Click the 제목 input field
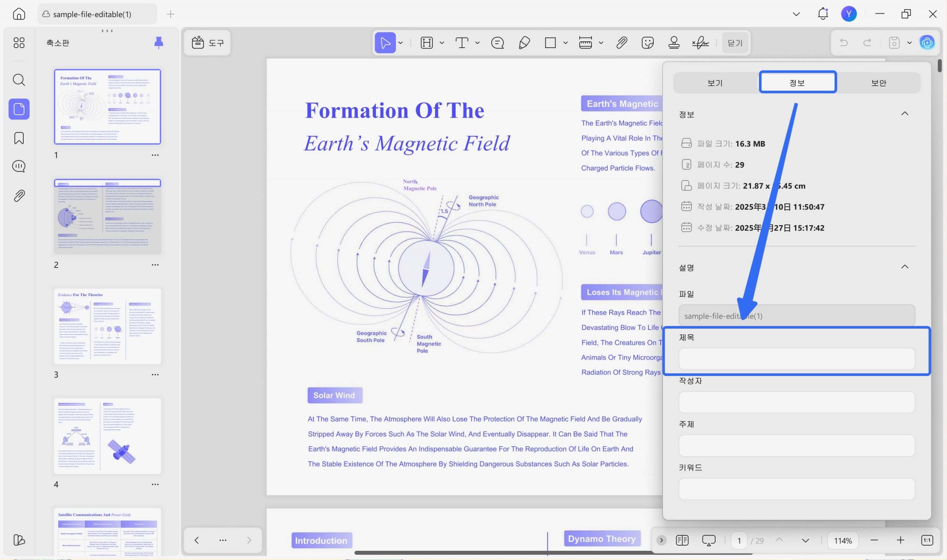Viewport: 947px width, 560px height. tap(797, 359)
